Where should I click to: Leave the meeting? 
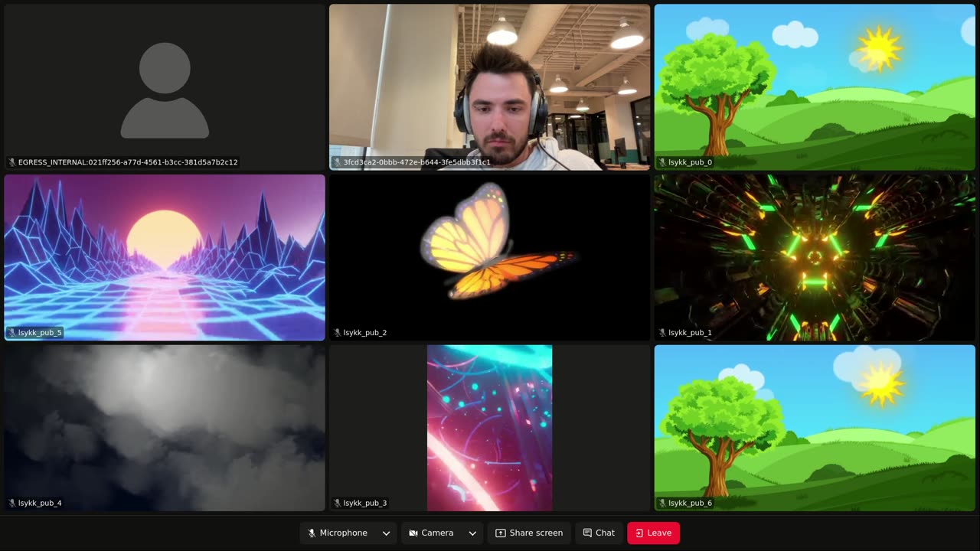click(653, 533)
